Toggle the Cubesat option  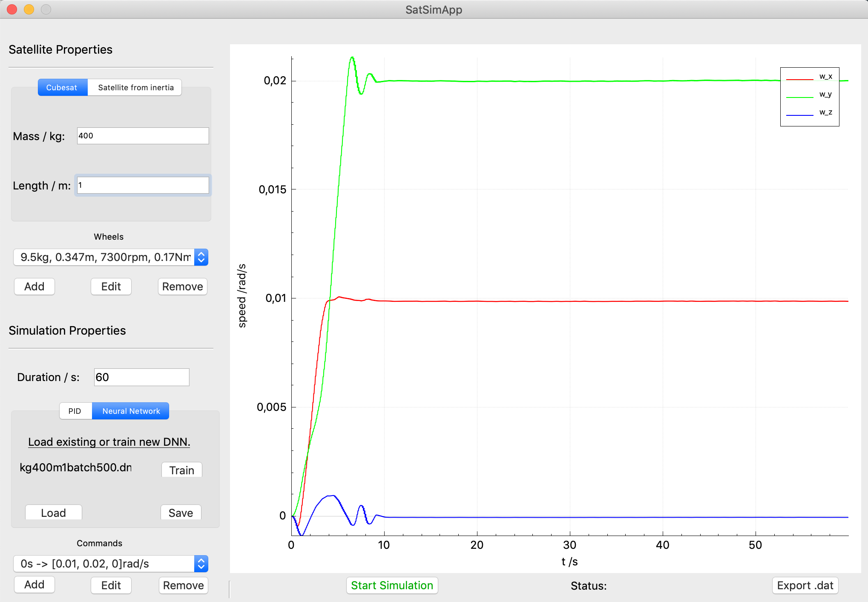pyautogui.click(x=62, y=87)
